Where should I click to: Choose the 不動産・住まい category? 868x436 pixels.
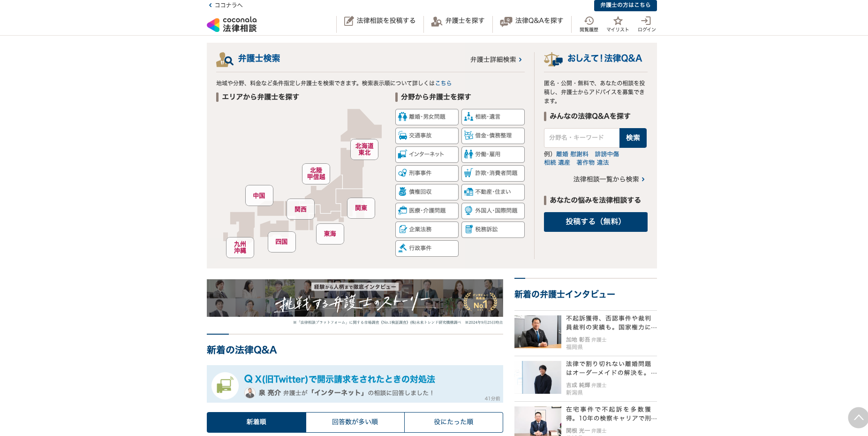(493, 192)
